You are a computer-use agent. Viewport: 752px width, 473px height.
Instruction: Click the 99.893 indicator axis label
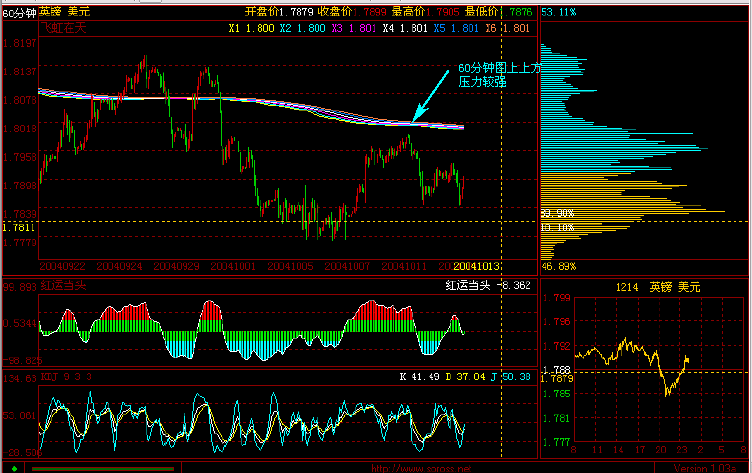pyautogui.click(x=20, y=287)
